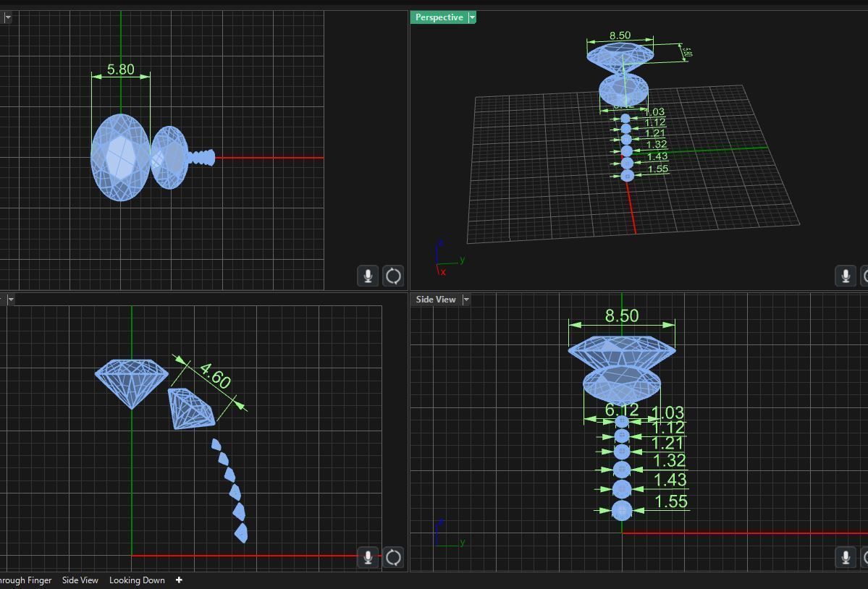
Task: Select the round stone beside 1.55 in Side View
Action: [x=622, y=510]
